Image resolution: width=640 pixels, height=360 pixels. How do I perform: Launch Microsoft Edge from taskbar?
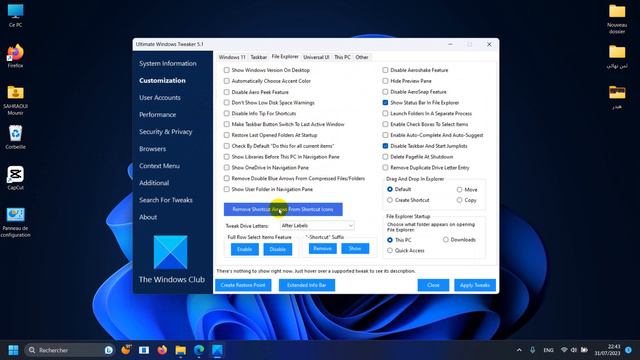[x=199, y=350]
